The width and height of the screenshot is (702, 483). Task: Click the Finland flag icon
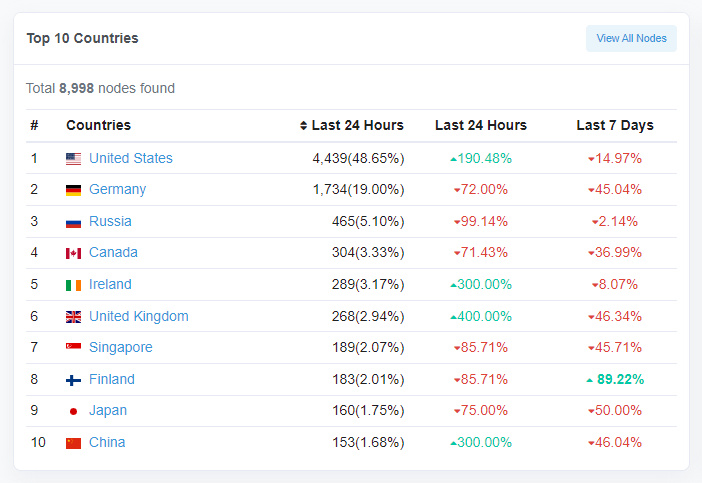pyautogui.click(x=73, y=380)
